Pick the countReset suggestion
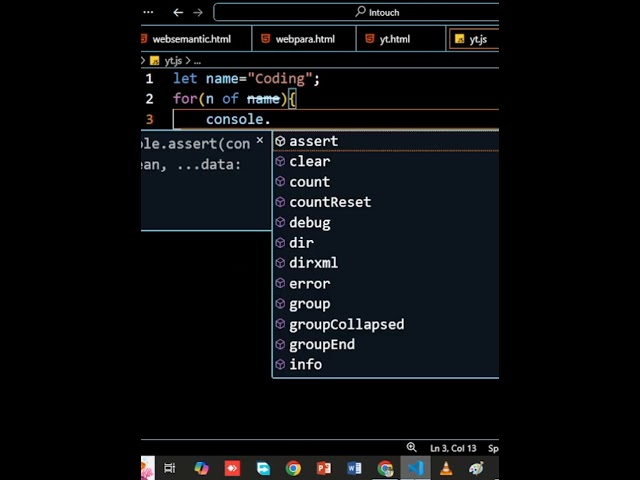This screenshot has height=480, width=640. [386, 202]
